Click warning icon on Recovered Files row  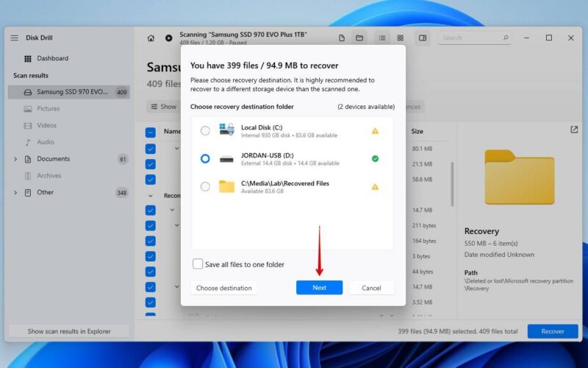375,187
